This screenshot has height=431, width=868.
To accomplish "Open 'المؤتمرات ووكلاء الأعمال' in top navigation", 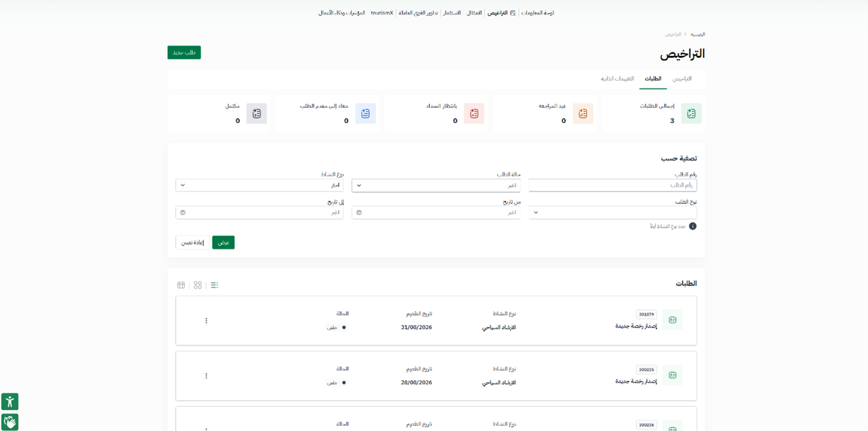I will 341,13.
